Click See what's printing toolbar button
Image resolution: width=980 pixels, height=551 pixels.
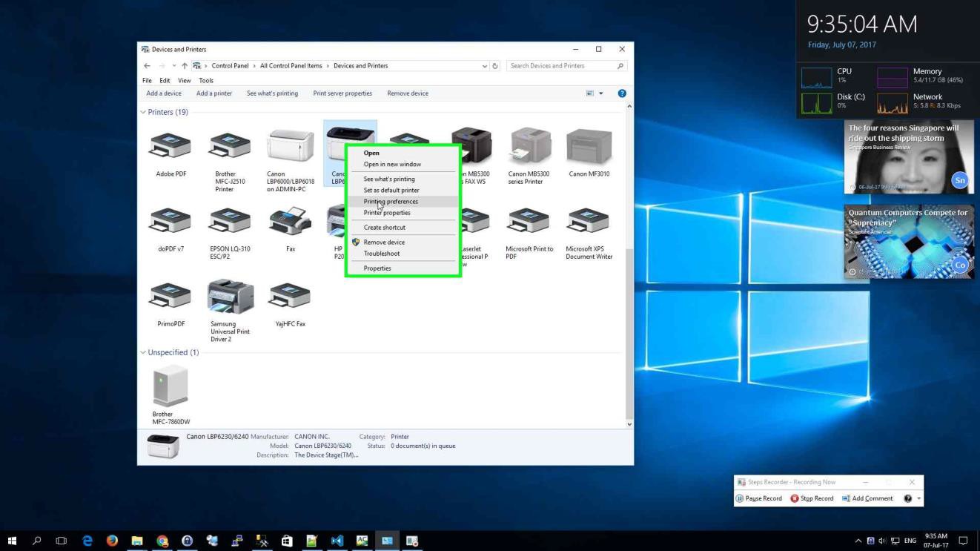click(273, 93)
